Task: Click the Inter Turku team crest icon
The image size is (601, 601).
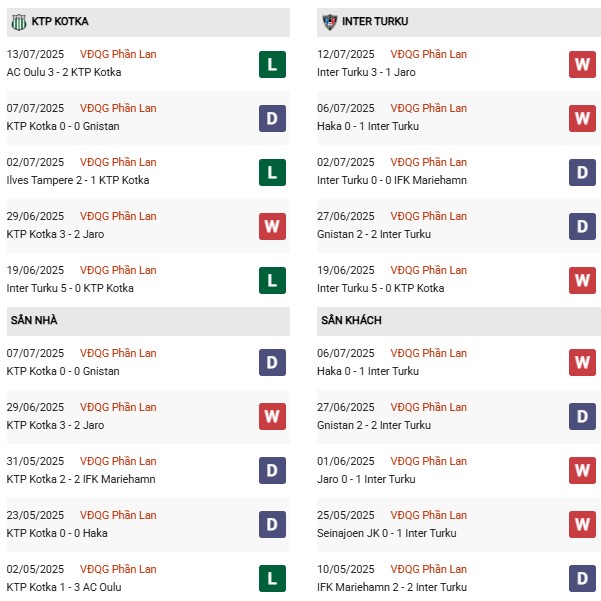Action: coord(328,21)
